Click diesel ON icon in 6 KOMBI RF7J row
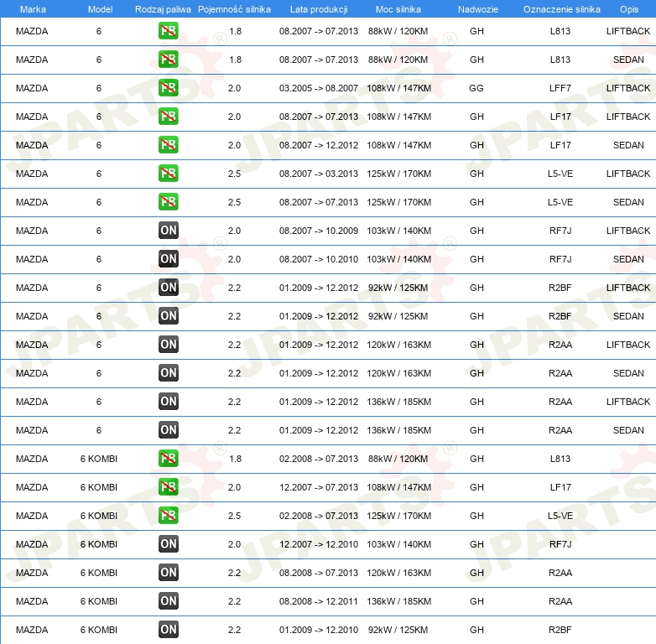Screen dimensions: 656x644 point(168,544)
